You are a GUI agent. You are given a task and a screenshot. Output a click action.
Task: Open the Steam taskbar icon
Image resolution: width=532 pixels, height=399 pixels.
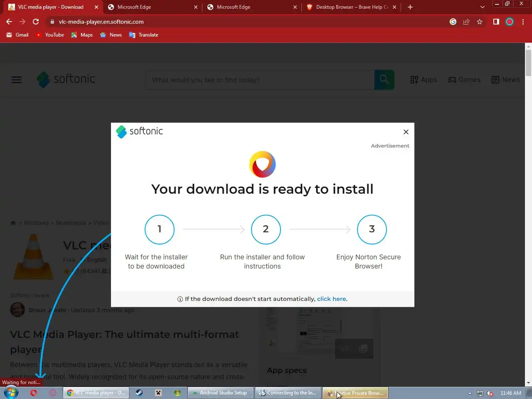(139, 393)
